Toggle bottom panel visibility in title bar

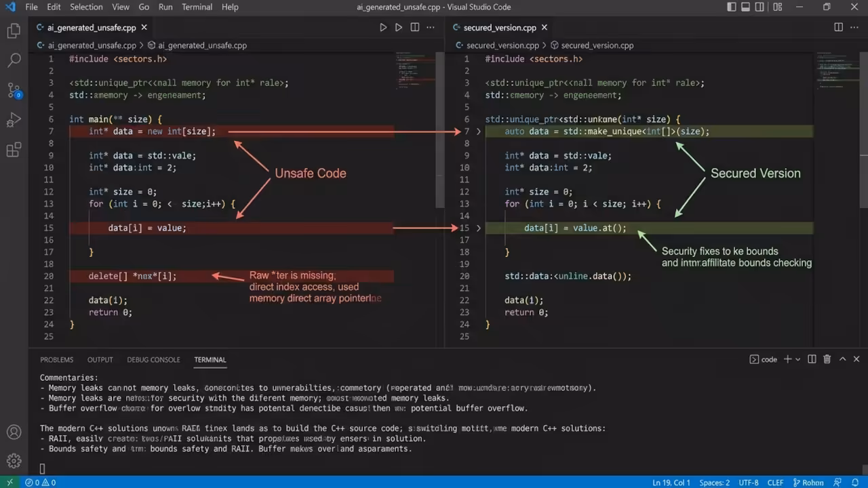[x=745, y=7]
